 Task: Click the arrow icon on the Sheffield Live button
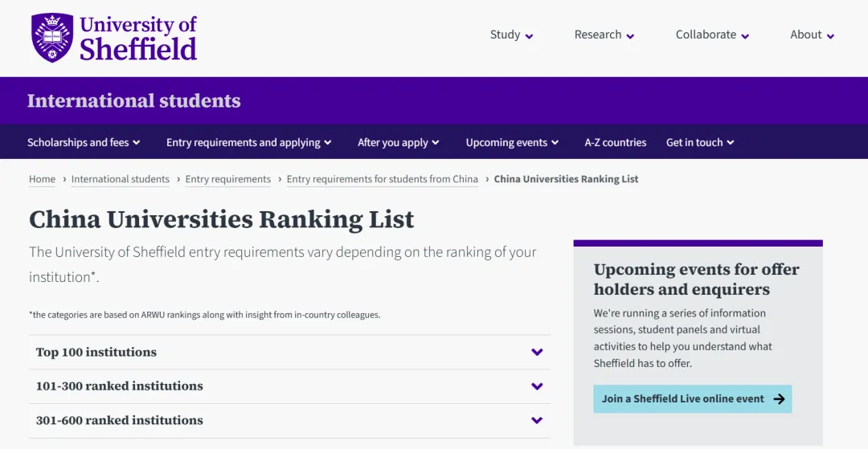coord(778,399)
